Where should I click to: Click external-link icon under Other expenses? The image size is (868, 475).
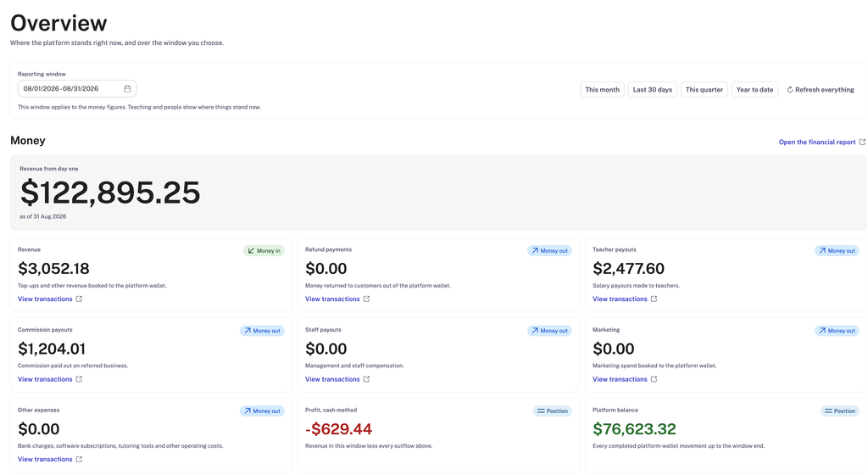pos(79,460)
